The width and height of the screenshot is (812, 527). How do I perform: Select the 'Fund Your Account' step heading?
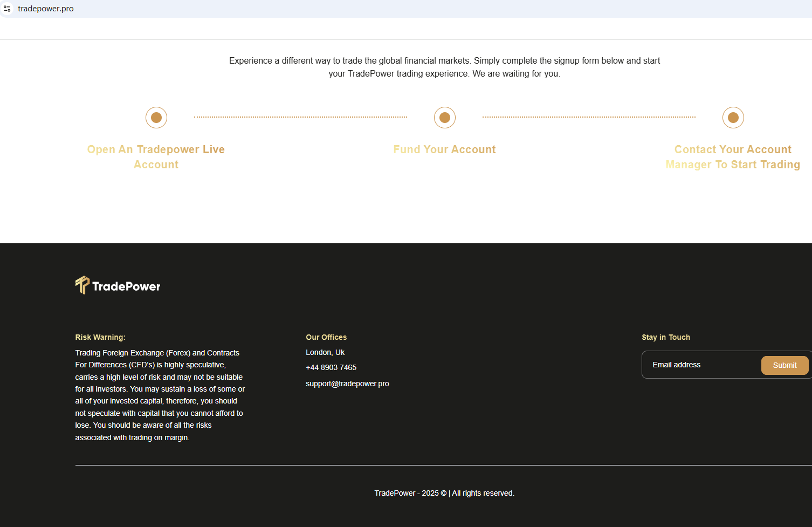point(444,149)
